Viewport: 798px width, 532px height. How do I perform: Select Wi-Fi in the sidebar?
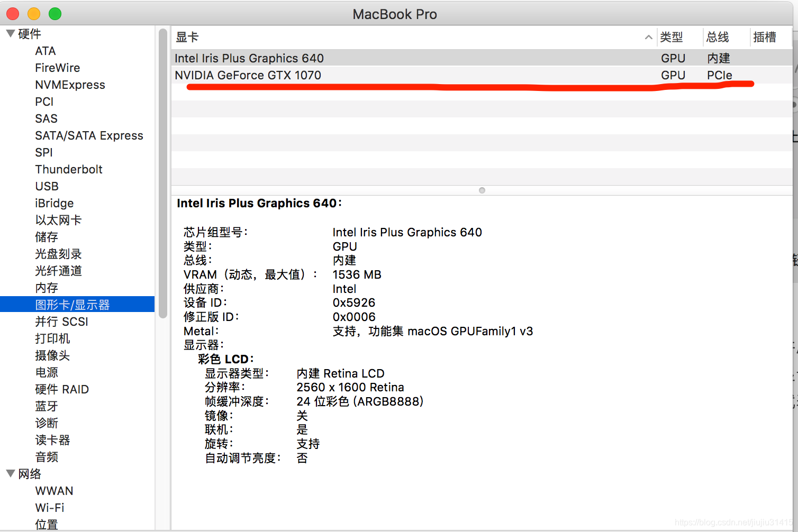tap(50, 508)
